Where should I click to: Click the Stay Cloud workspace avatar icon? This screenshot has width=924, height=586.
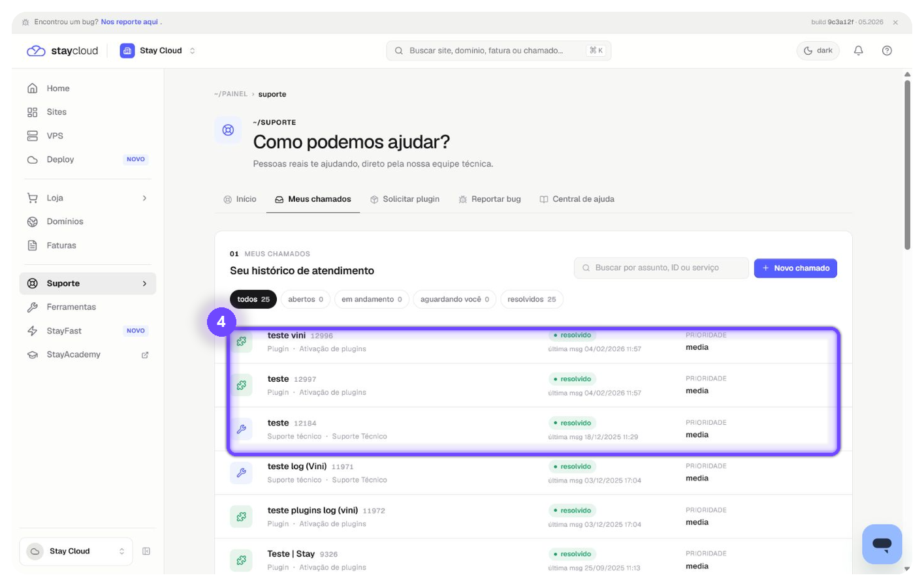pyautogui.click(x=127, y=50)
